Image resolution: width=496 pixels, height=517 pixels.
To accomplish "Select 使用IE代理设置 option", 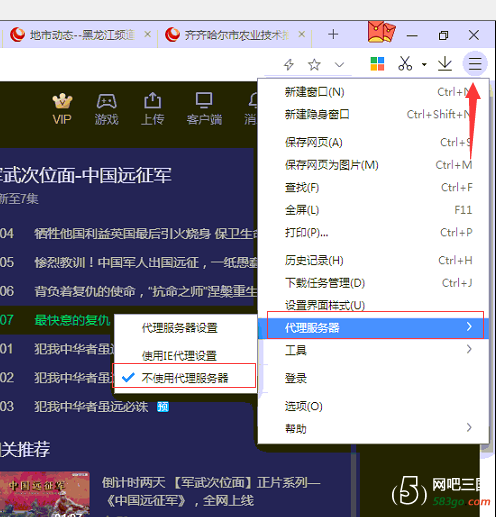I will coord(186,356).
